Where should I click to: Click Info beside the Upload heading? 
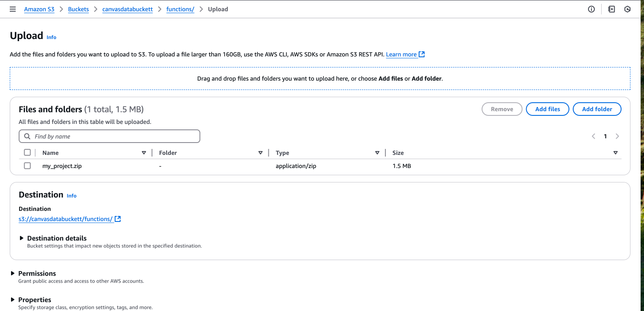51,37
